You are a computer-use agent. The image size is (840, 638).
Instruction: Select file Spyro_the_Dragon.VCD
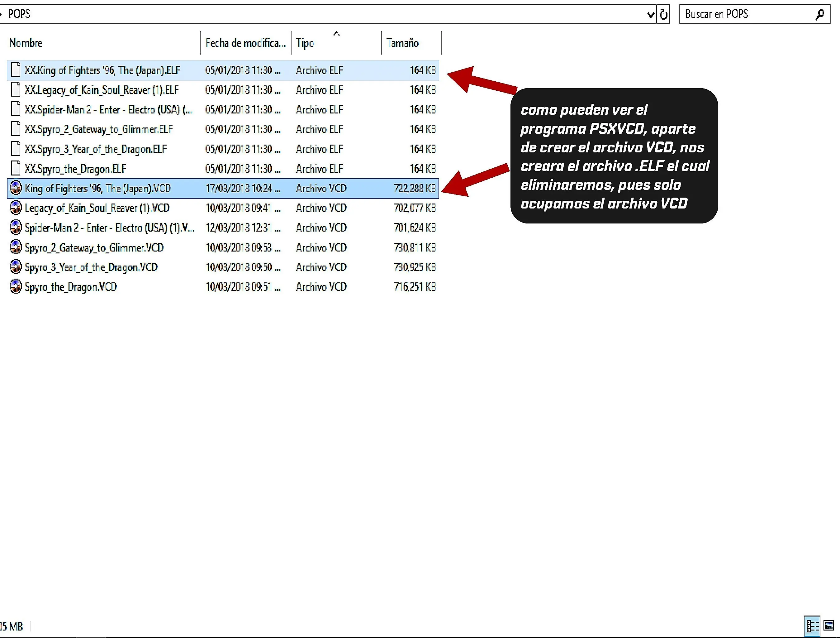[x=223, y=286]
